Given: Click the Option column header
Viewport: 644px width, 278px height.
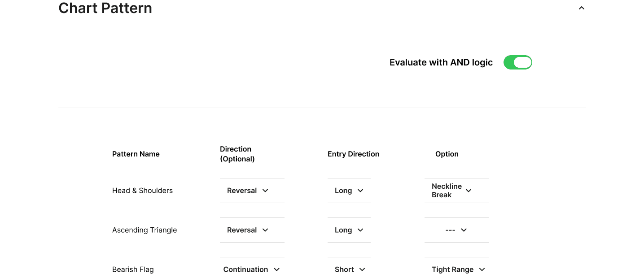Looking at the screenshot, I should click(447, 154).
